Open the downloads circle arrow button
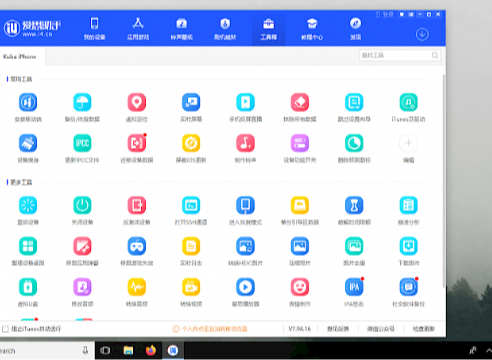492x360 pixels. [x=422, y=34]
